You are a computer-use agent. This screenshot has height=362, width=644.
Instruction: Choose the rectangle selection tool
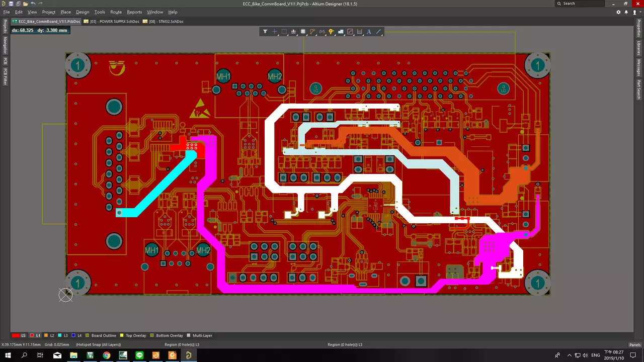[284, 32]
